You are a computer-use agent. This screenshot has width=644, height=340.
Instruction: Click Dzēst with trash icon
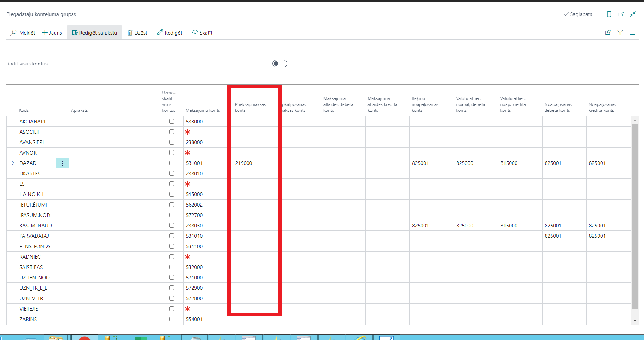pyautogui.click(x=137, y=33)
